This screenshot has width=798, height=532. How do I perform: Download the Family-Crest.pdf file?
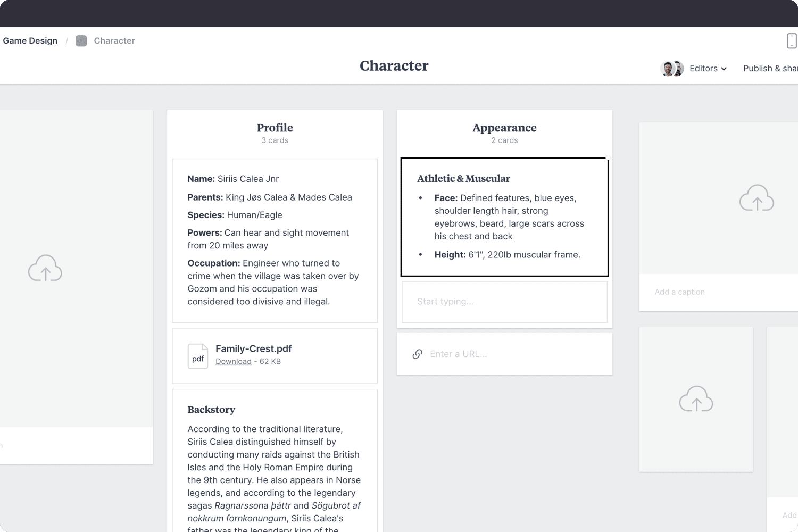[234, 362]
